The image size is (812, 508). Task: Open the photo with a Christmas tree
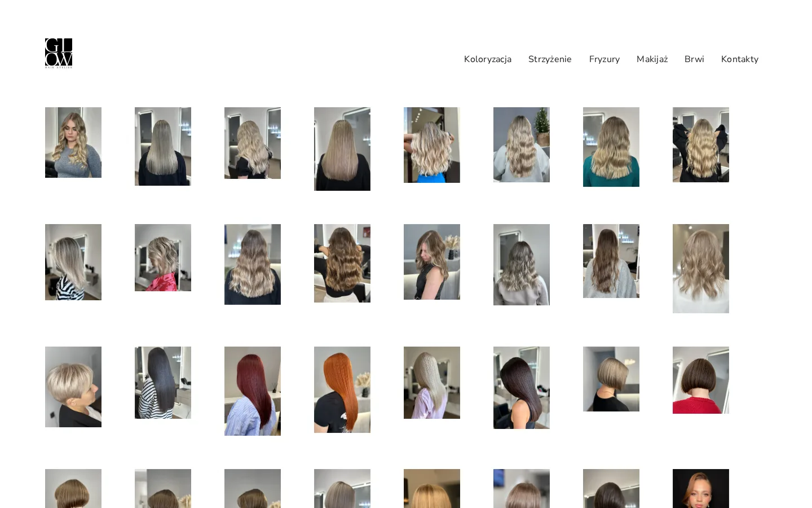pyautogui.click(x=522, y=144)
